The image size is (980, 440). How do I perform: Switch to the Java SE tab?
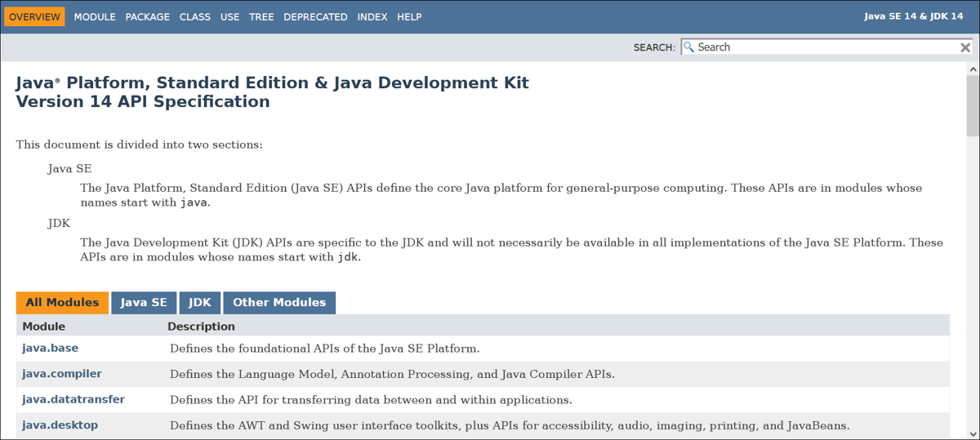pyautogui.click(x=144, y=302)
